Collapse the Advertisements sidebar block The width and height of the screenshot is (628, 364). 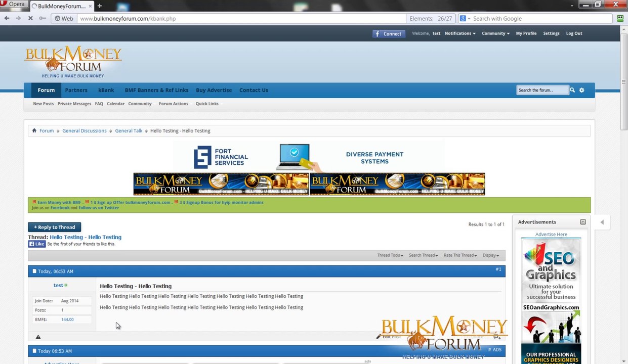[582, 222]
